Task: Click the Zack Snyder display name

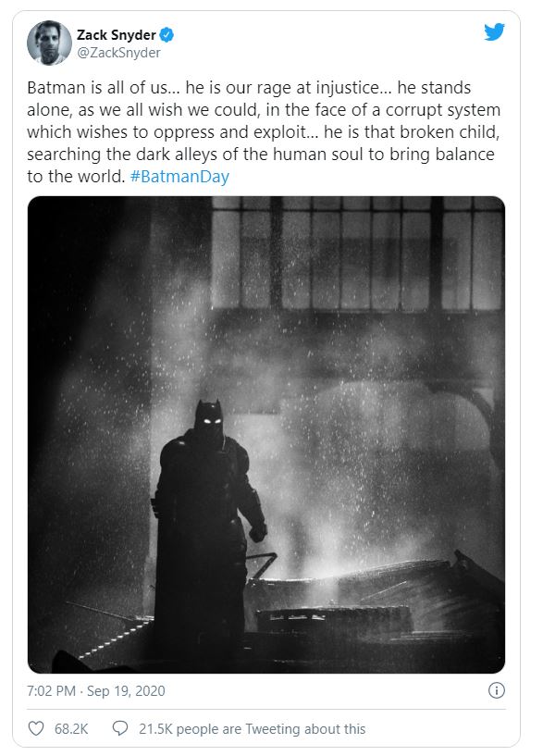Action: 117,35
